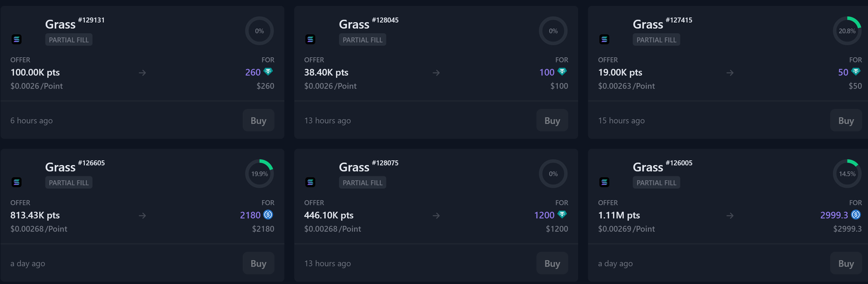Buy the Grass #128045 offer for 100
The width and height of the screenshot is (868, 284).
tap(552, 121)
